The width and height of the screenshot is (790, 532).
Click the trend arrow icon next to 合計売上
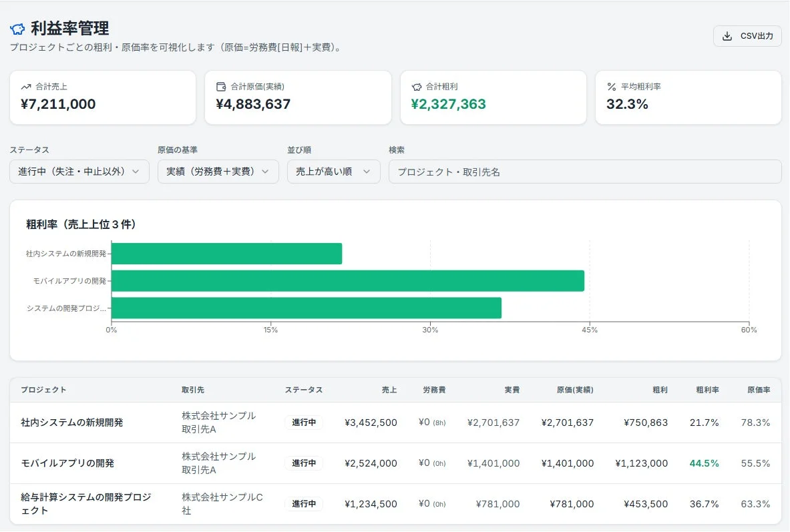tap(25, 87)
